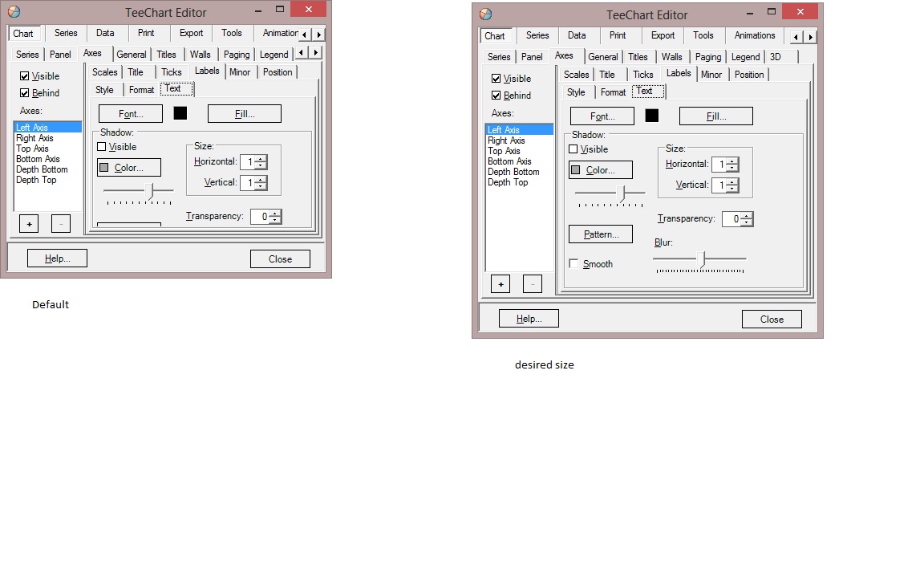924x578 pixels.
Task: Click the TeeChart app icon in the right window
Action: tap(485, 14)
